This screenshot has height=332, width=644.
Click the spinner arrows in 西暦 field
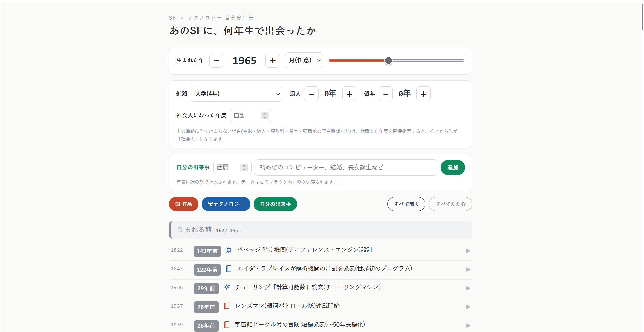click(244, 168)
